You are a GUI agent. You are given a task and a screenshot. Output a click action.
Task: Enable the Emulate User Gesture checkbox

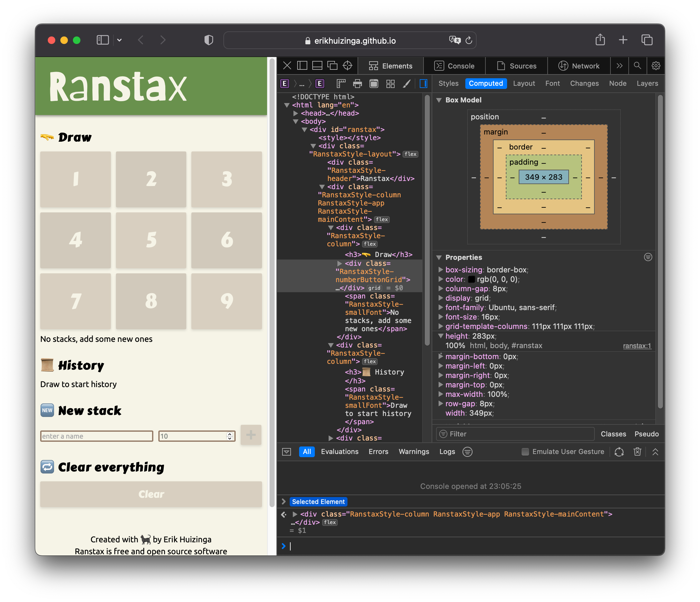(x=525, y=452)
